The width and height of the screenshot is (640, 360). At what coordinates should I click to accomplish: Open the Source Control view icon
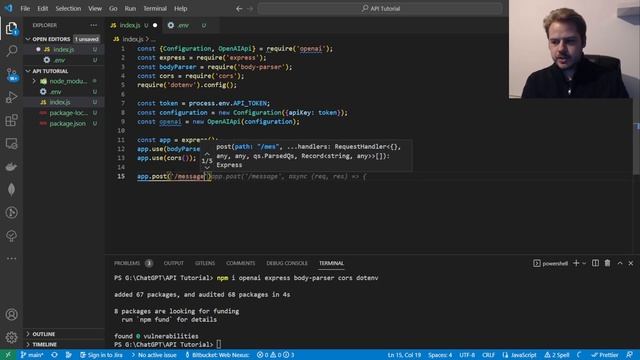11,74
